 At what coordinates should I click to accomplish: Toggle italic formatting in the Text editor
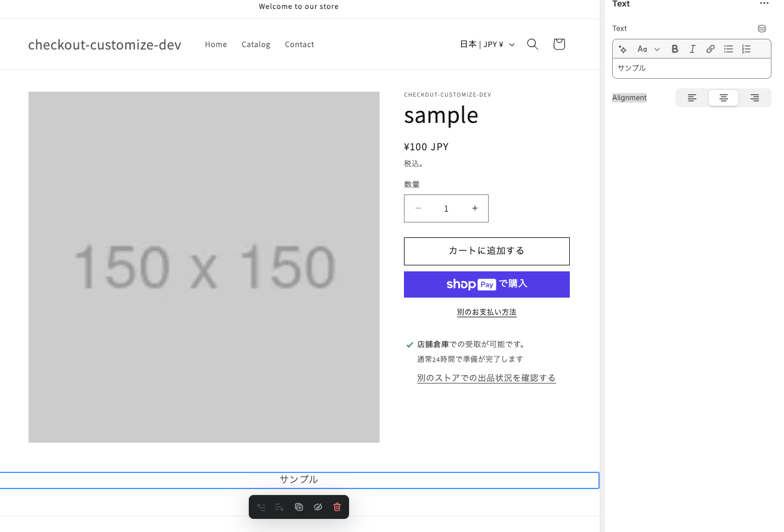pyautogui.click(x=692, y=49)
